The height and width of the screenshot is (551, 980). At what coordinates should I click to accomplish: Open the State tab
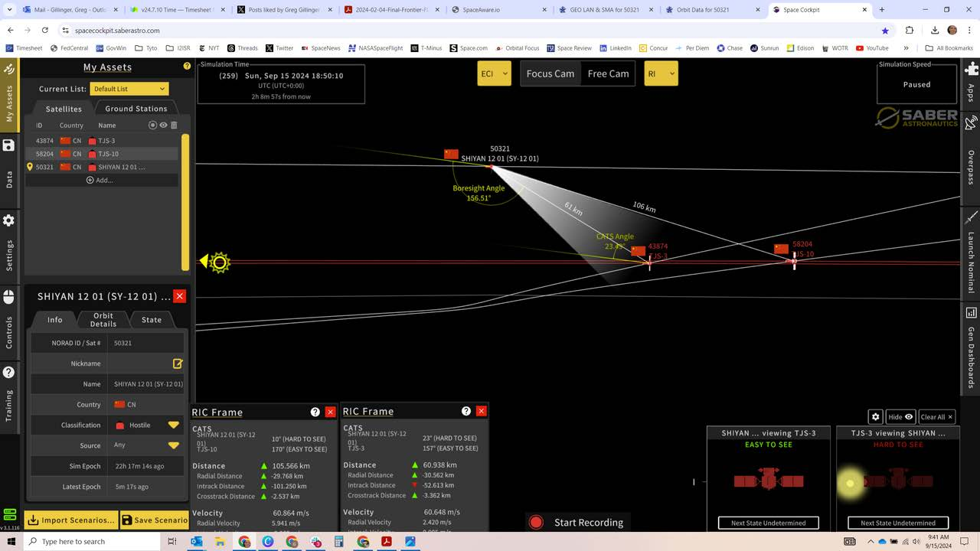click(x=152, y=320)
